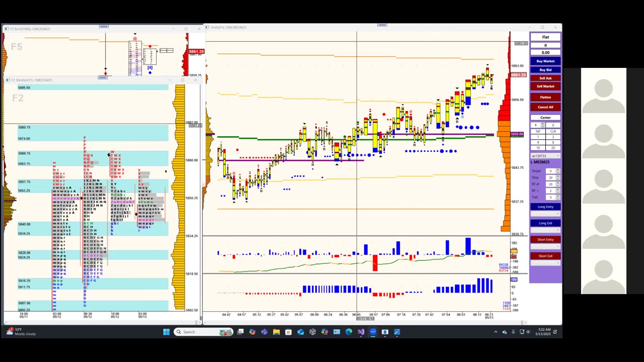
Task: Open the dropdown below Long Exit
Action: [545, 230]
